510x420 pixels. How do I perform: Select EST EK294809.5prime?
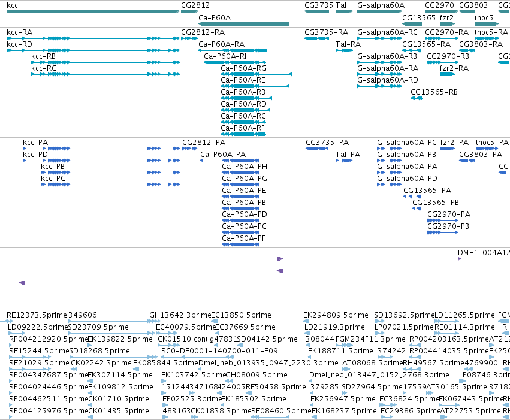pyautogui.click(x=336, y=315)
